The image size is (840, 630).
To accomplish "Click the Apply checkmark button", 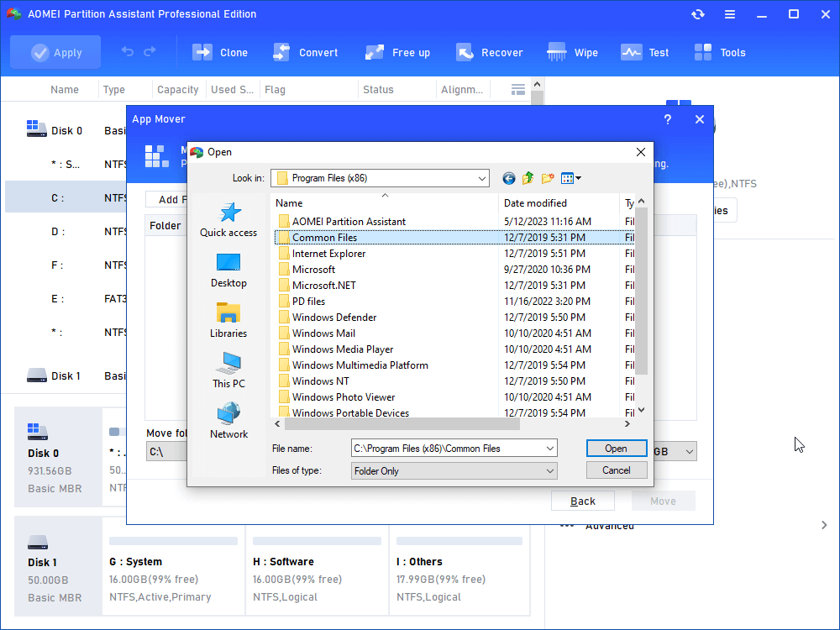I will pos(55,52).
